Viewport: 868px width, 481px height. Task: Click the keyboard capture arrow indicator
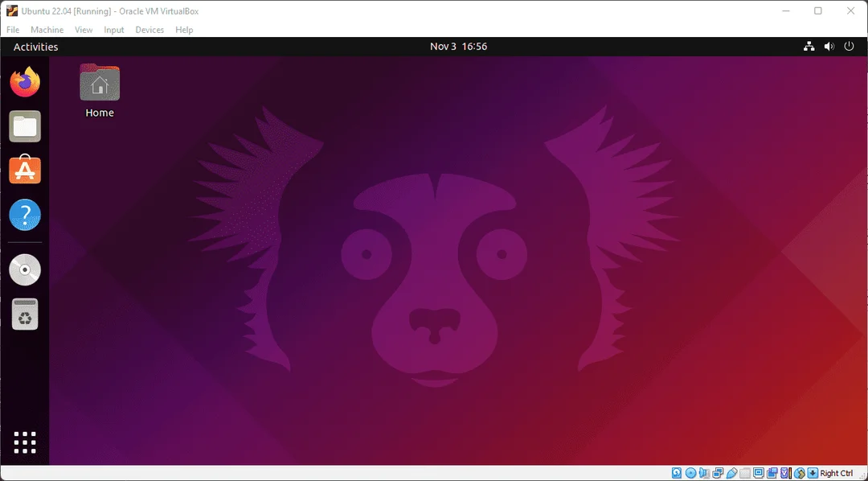pyautogui.click(x=813, y=473)
